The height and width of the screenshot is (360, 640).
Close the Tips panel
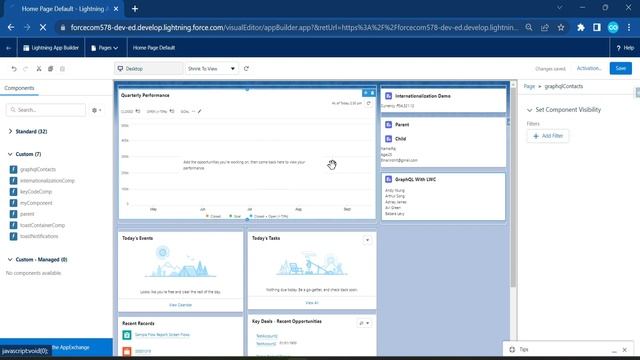[x=624, y=350]
